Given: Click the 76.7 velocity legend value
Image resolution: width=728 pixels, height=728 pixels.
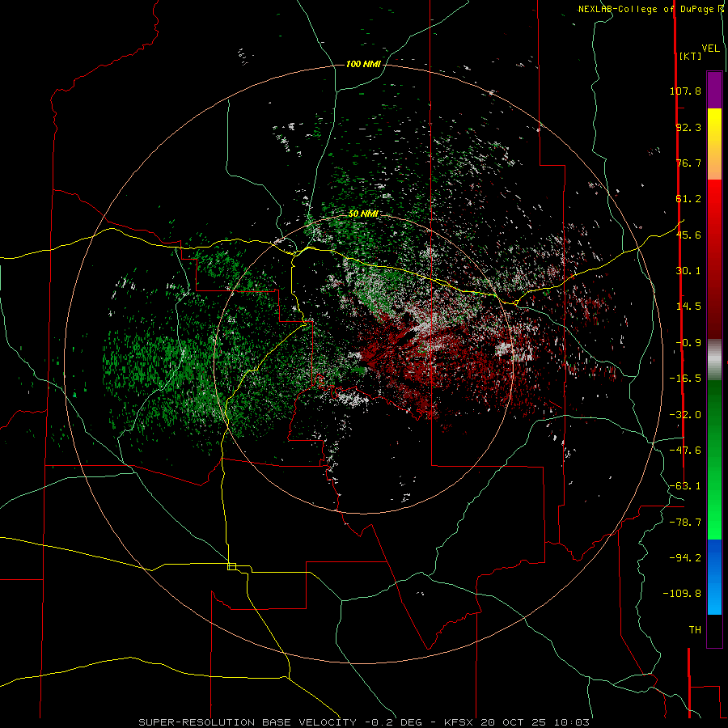Looking at the screenshot, I should 688,163.
